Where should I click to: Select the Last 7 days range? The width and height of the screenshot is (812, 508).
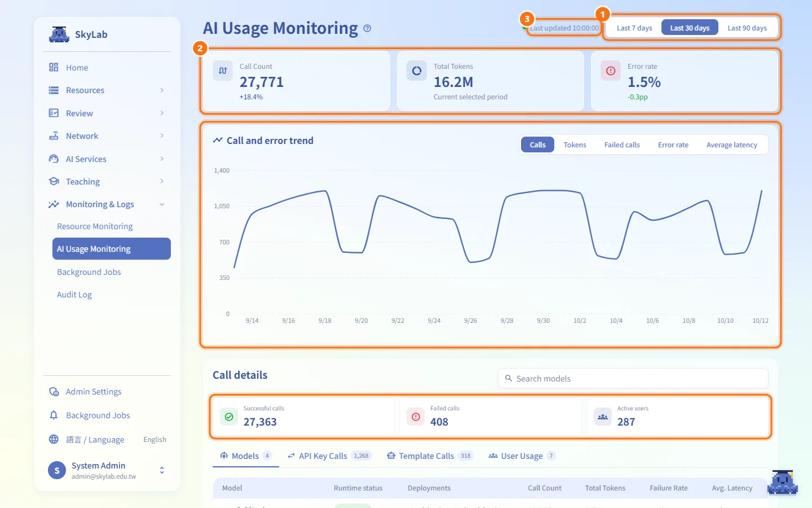[634, 28]
